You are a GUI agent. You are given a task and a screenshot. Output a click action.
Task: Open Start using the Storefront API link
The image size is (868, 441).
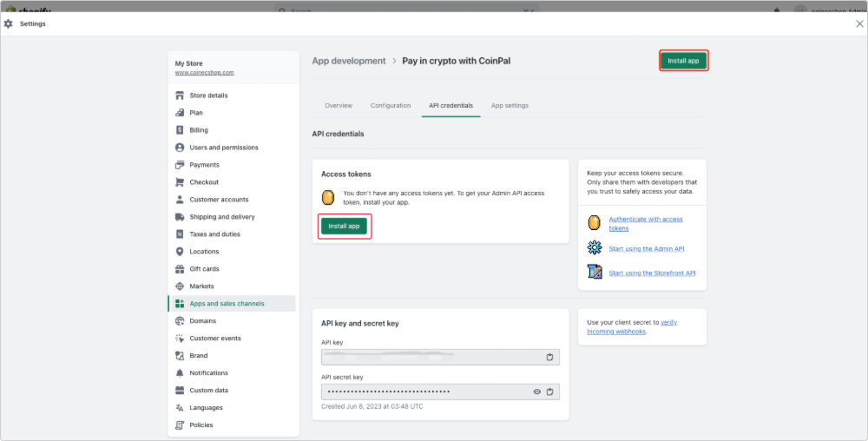[652, 273]
